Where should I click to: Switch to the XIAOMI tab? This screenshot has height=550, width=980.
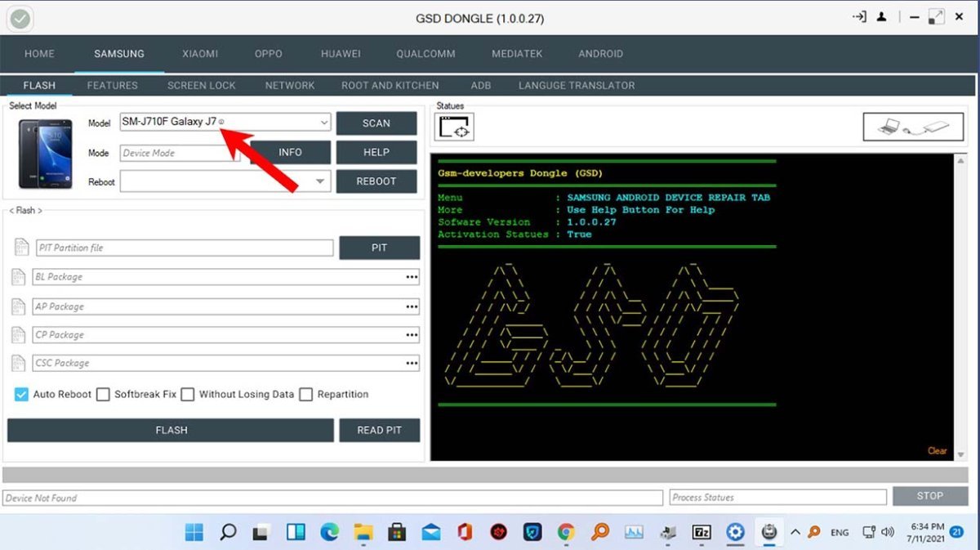click(x=200, y=54)
